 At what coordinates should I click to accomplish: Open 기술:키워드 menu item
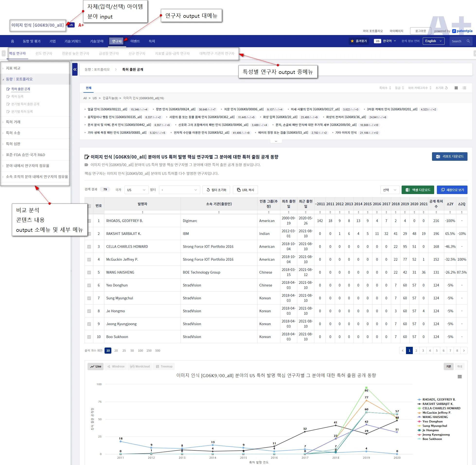pos(73,41)
